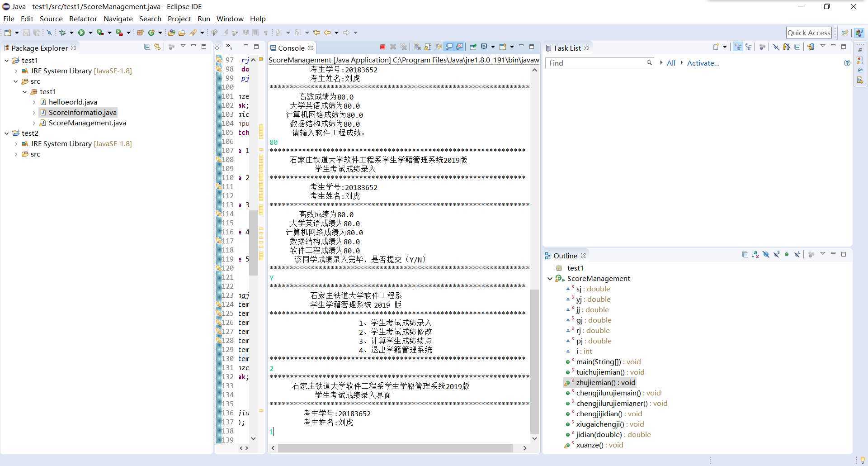
Task: Toggle Scroll Lock in Console toolbar
Action: [428, 47]
